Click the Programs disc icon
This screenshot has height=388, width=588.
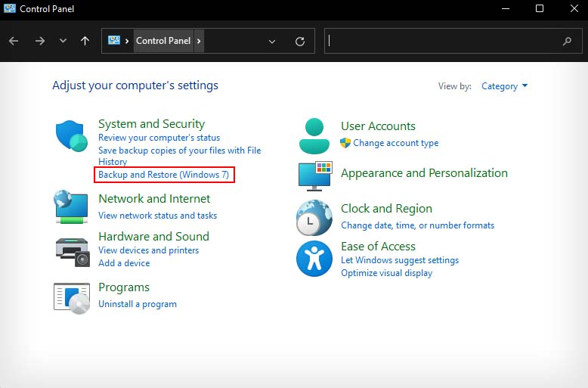pyautogui.click(x=72, y=298)
